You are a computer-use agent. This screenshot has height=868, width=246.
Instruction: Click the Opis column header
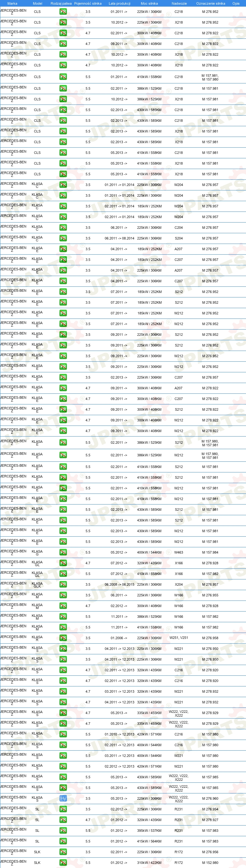236,3
